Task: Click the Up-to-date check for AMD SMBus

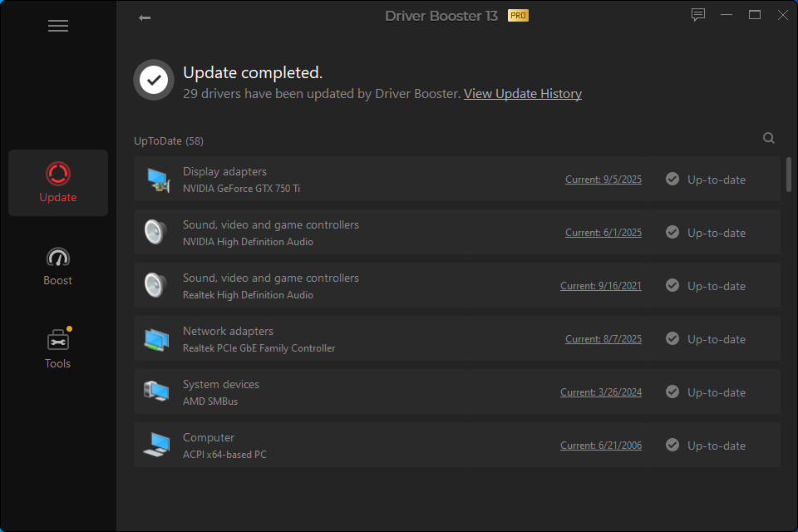Action: click(x=672, y=392)
